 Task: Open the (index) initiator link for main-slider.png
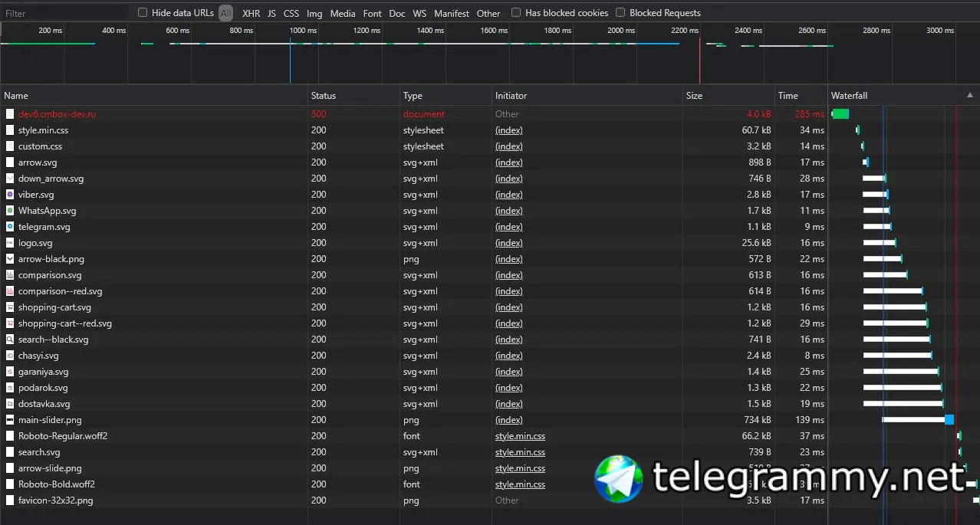click(508, 420)
